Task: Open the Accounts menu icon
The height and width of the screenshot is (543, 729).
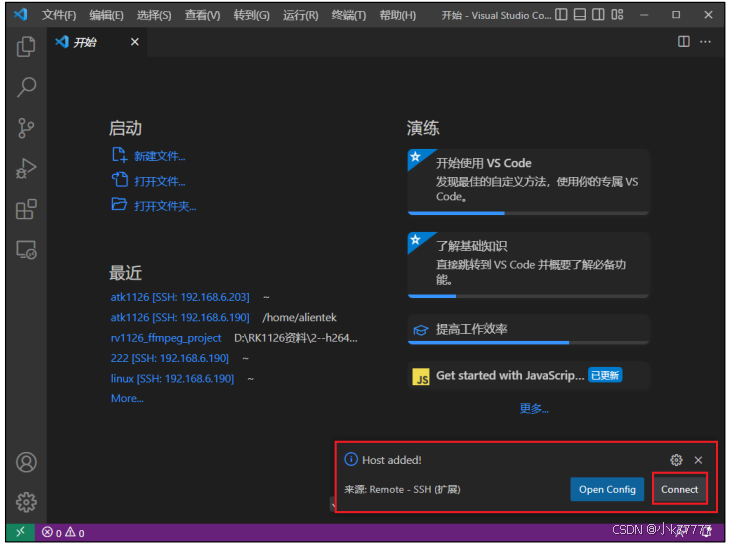Action: (x=26, y=462)
